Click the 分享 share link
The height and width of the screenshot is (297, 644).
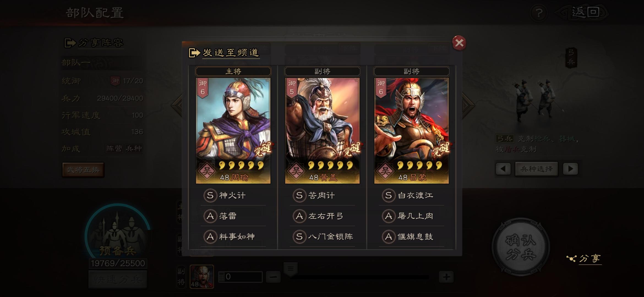[x=585, y=258]
